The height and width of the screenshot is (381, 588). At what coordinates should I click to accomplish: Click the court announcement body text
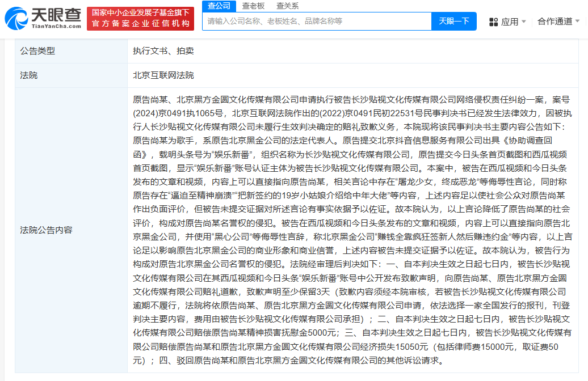352,230
